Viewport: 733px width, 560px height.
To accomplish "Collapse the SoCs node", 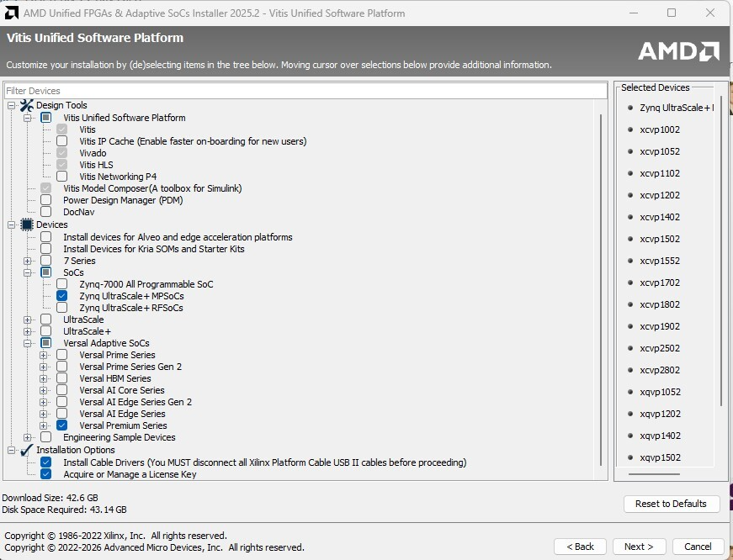I will [27, 272].
